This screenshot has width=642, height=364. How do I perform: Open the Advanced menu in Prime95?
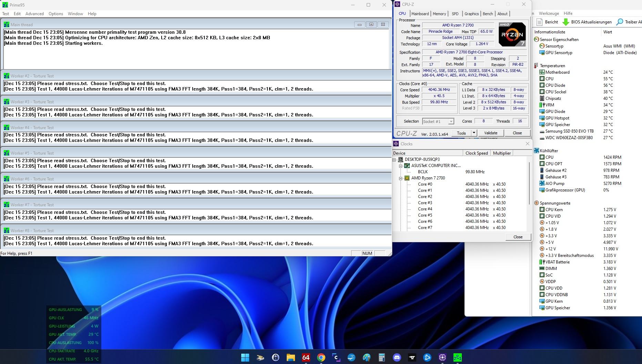[34, 14]
